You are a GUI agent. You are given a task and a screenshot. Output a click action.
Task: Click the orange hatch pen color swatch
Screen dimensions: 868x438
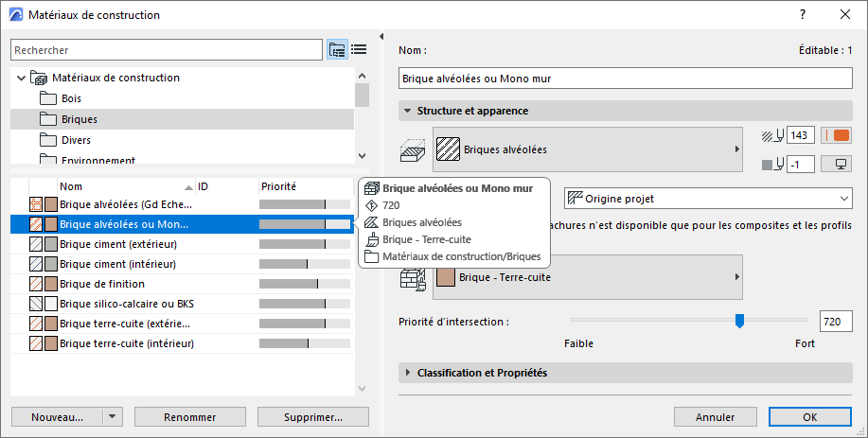click(837, 135)
